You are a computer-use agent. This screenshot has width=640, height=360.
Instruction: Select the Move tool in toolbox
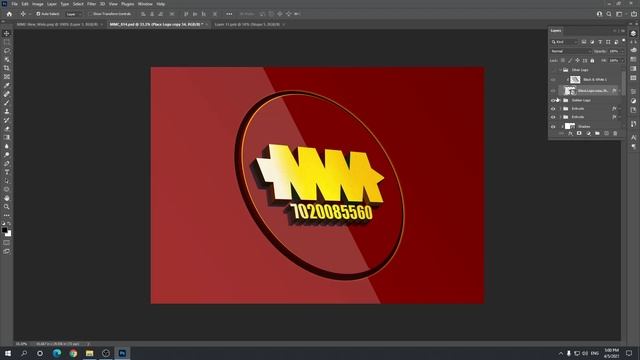[7, 33]
